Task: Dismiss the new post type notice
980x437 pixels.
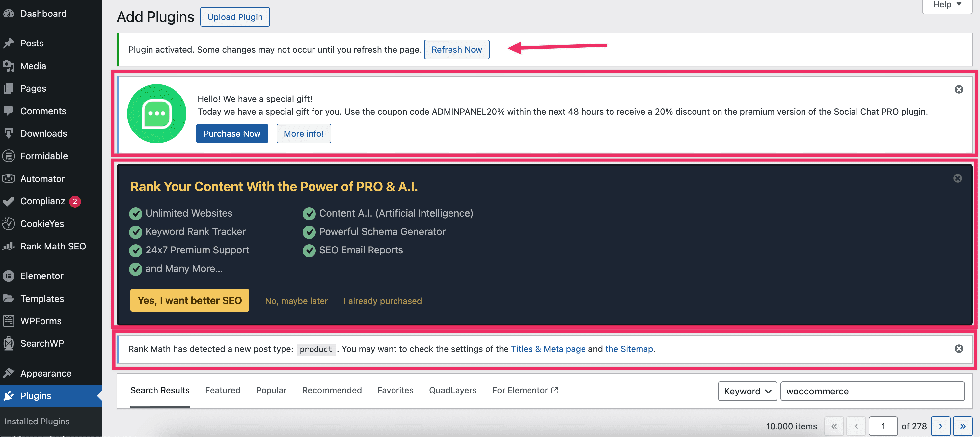Action: pos(958,349)
